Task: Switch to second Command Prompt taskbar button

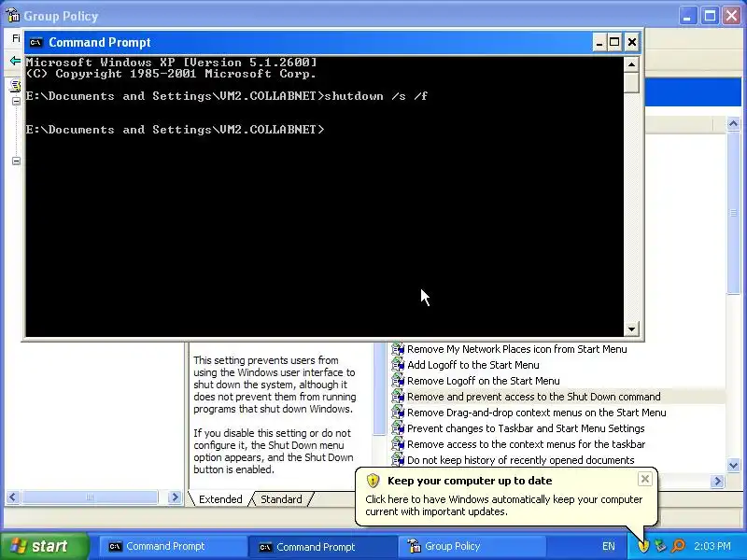Action: 322,547
